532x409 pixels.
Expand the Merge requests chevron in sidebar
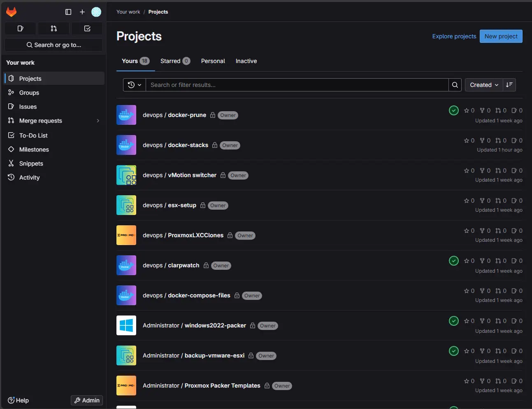pos(98,121)
